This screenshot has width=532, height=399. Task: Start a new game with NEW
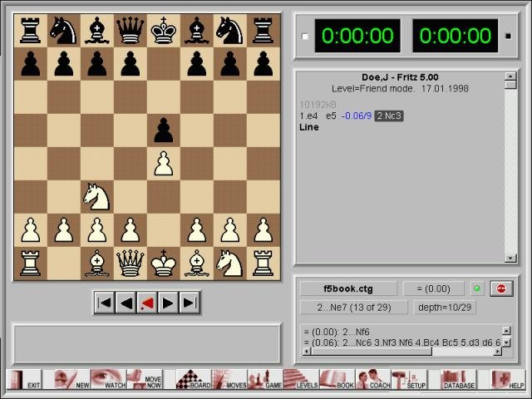pyautogui.click(x=71, y=380)
